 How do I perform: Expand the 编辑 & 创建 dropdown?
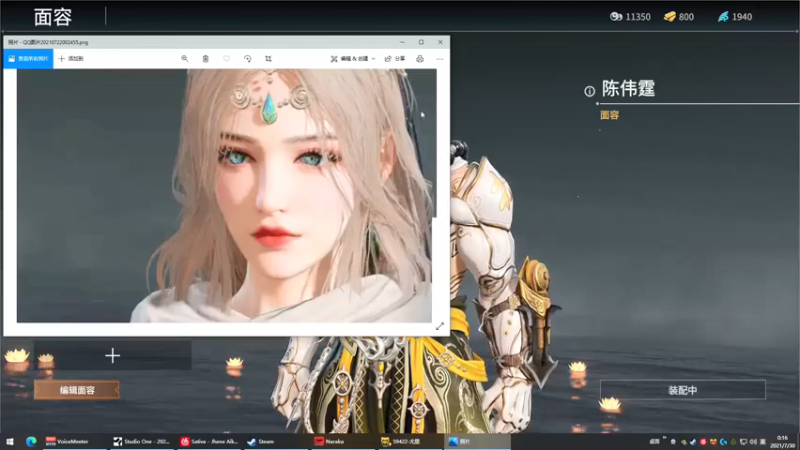coord(353,59)
